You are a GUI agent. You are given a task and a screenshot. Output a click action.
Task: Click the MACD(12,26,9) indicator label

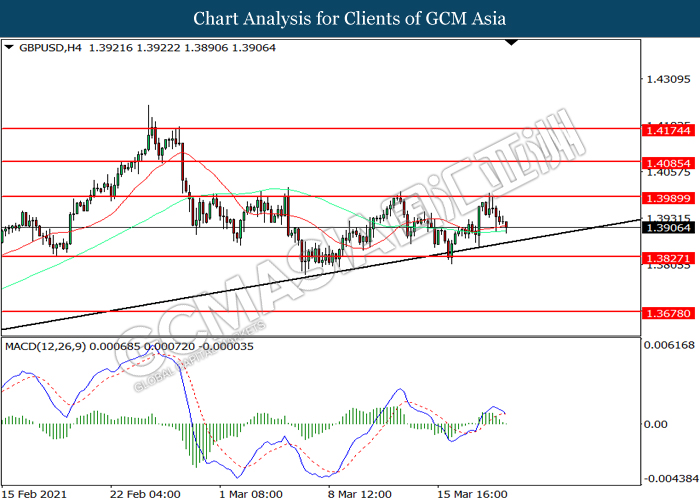(x=45, y=346)
